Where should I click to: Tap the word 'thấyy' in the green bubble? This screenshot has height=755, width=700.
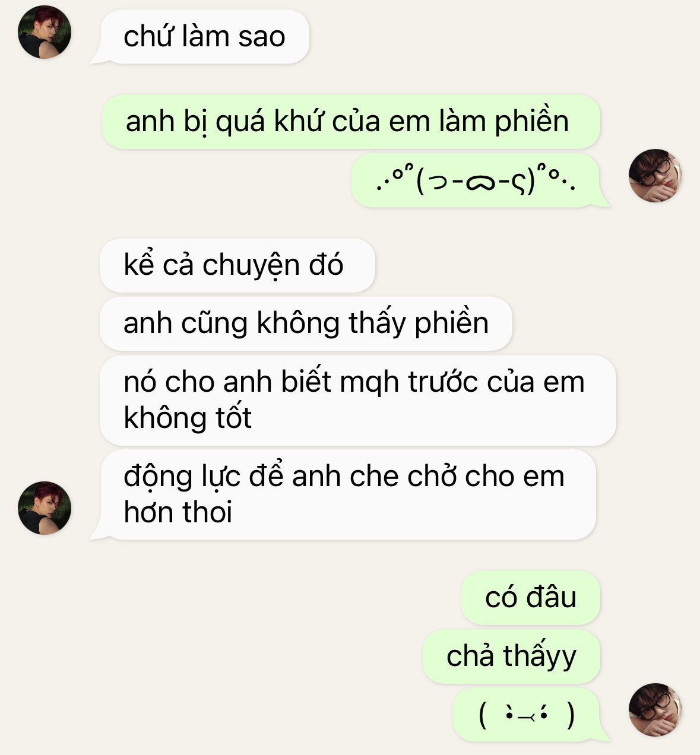[540, 658]
